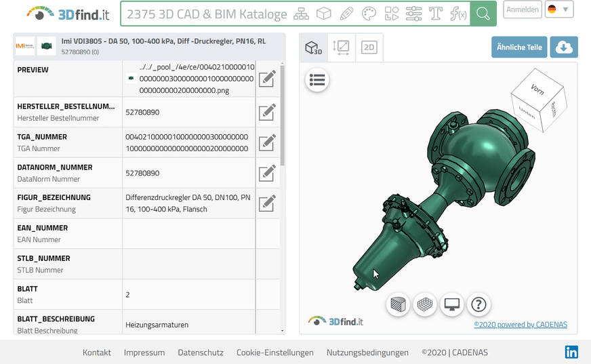Expand the viewer list menu button
Screen dimensions: 591x364
coord(317,80)
